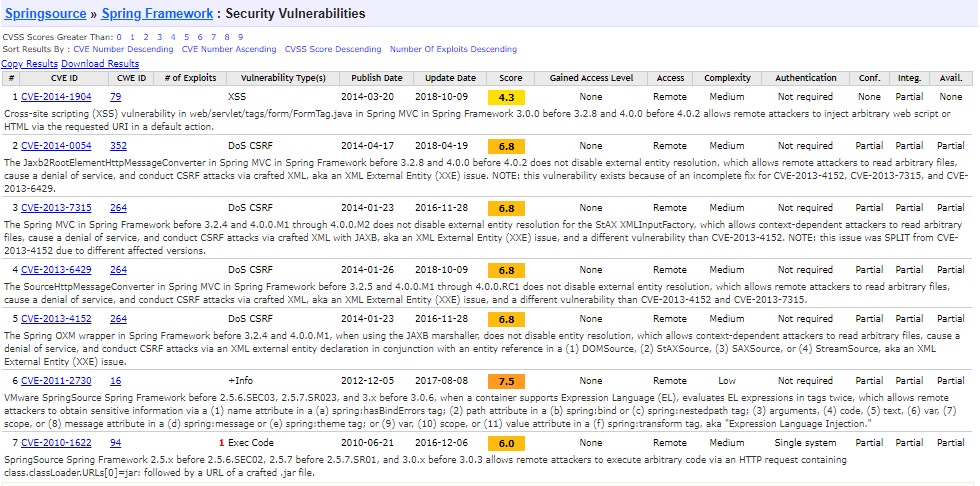Screen dimensions: 980x486
Task: Sort by CVE Number Descending
Action: tap(123, 49)
